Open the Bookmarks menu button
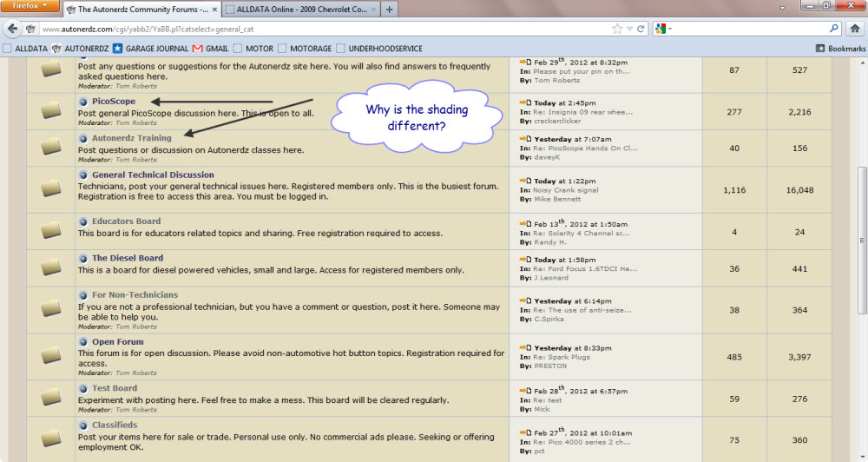The width and height of the screenshot is (868, 462). pyautogui.click(x=840, y=49)
